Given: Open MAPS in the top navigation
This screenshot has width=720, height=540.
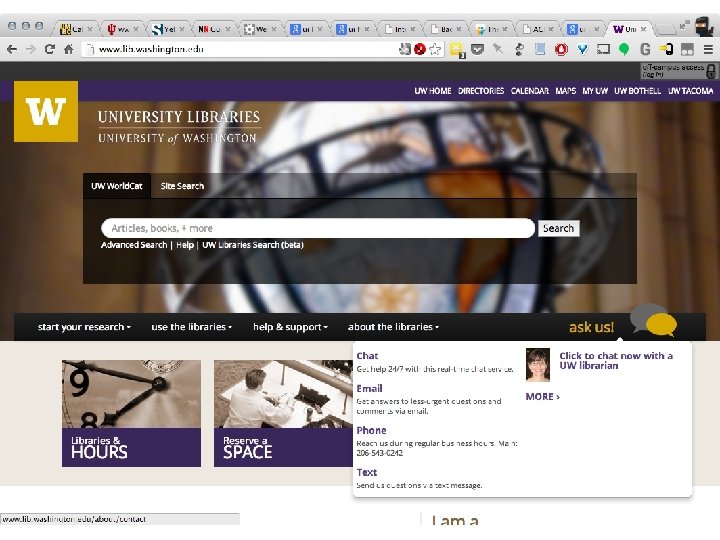Looking at the screenshot, I should [x=566, y=91].
